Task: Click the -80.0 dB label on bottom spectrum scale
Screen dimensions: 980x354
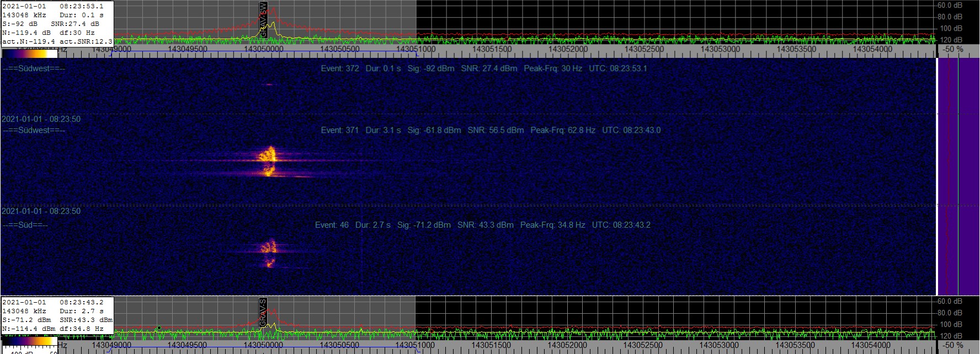Action: [x=949, y=313]
